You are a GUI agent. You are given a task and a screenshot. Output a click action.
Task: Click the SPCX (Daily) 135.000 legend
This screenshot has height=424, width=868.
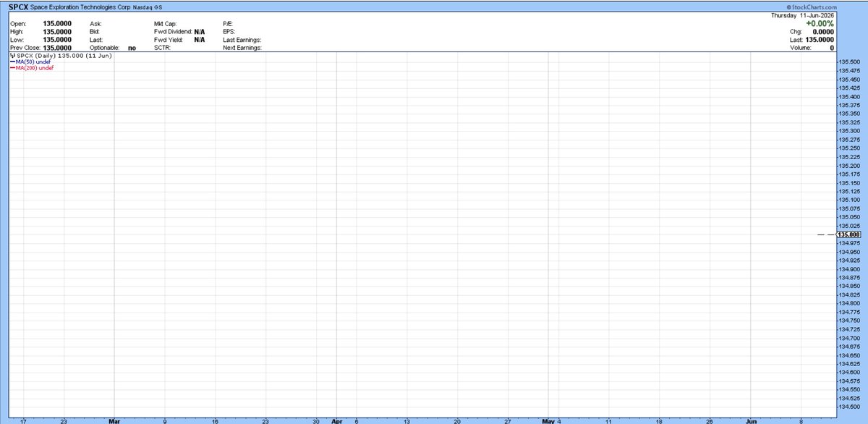61,56
